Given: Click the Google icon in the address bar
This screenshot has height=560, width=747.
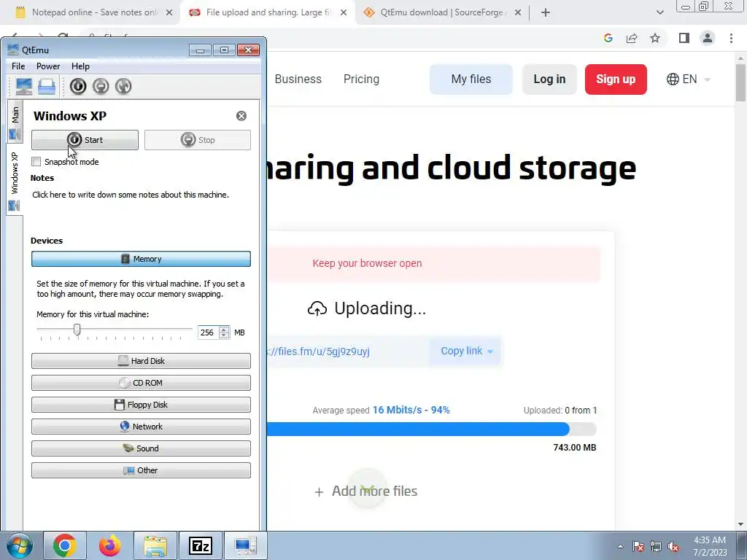Looking at the screenshot, I should (x=608, y=38).
